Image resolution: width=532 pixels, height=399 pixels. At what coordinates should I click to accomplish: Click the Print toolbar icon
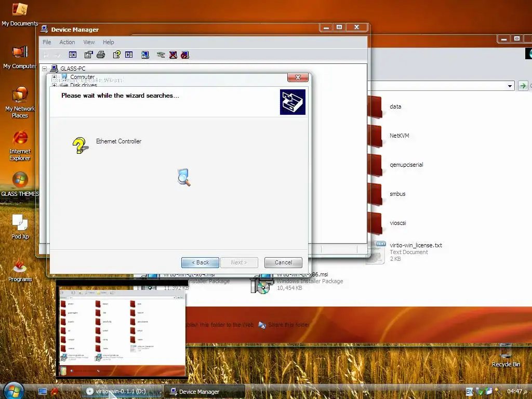[x=101, y=55]
